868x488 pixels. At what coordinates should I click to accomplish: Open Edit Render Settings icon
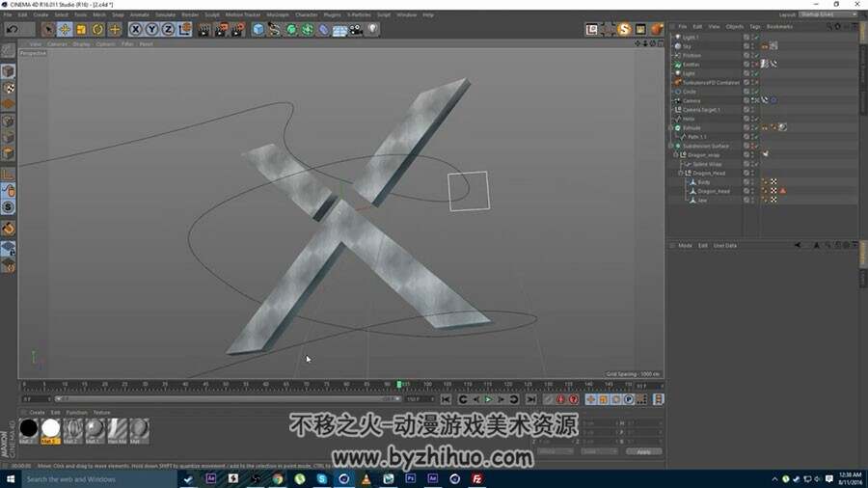[x=238, y=29]
